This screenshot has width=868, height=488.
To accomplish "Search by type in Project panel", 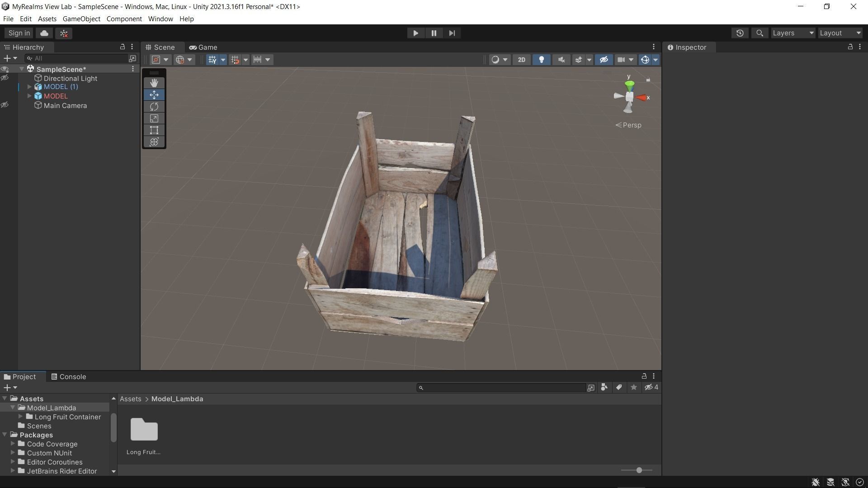I will (x=604, y=387).
